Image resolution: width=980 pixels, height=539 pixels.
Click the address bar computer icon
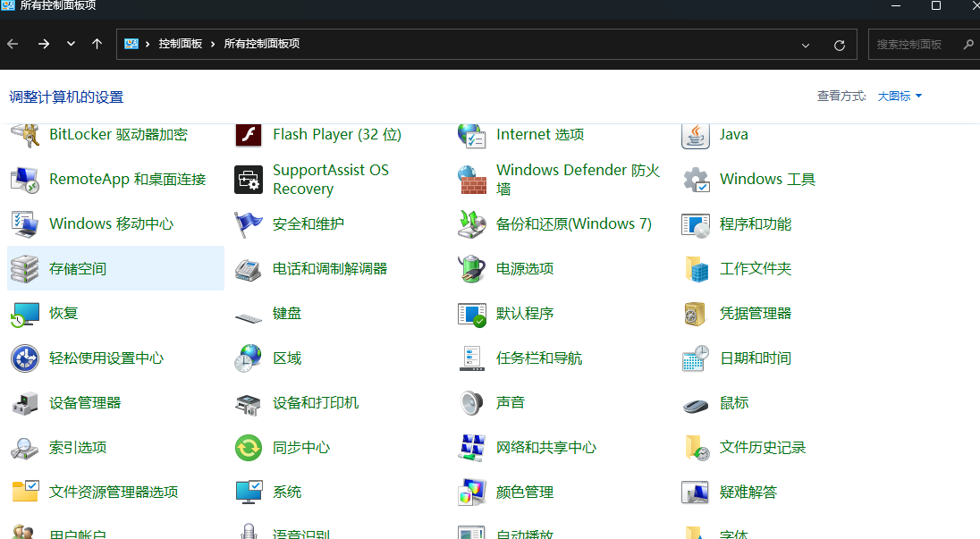pos(131,44)
